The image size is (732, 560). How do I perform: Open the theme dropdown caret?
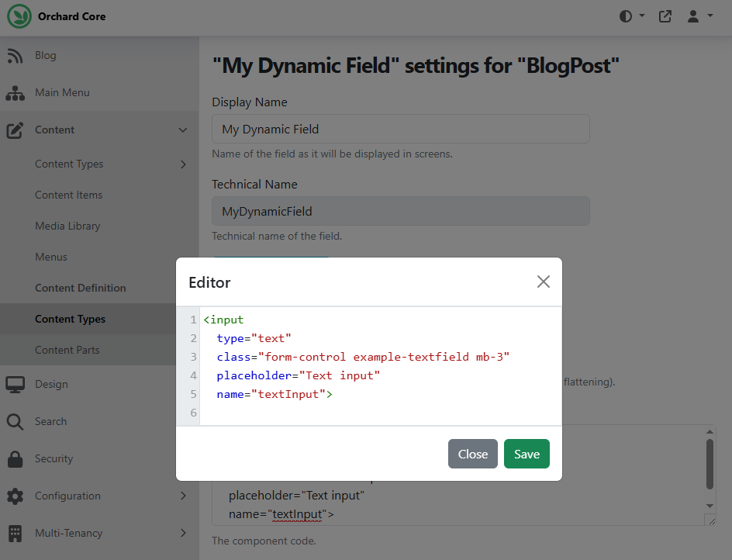pos(642,16)
